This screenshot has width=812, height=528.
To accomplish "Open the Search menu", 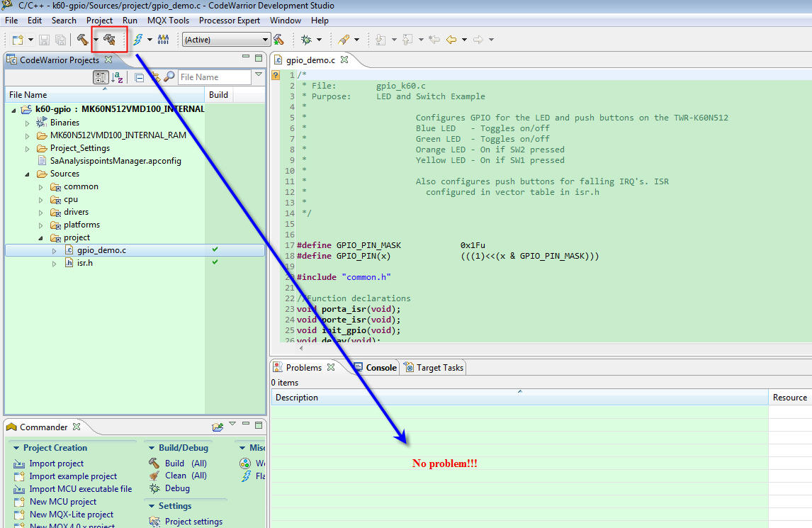I will 64,21.
